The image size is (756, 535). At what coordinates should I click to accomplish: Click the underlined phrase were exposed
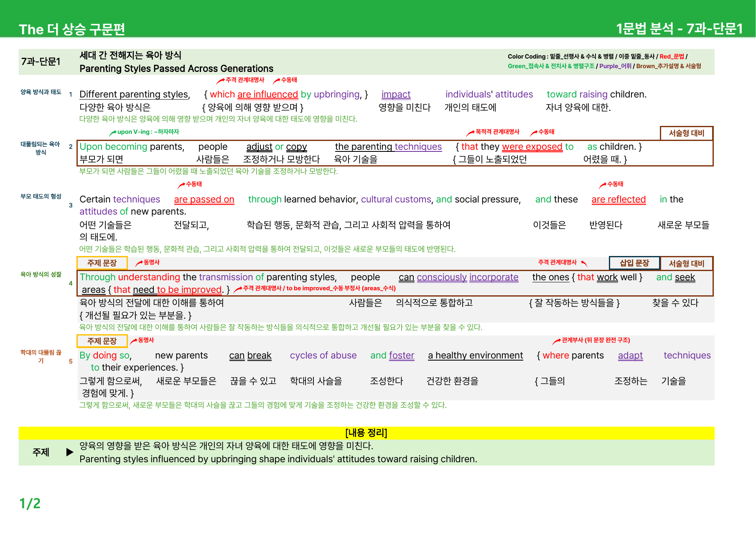532,147
